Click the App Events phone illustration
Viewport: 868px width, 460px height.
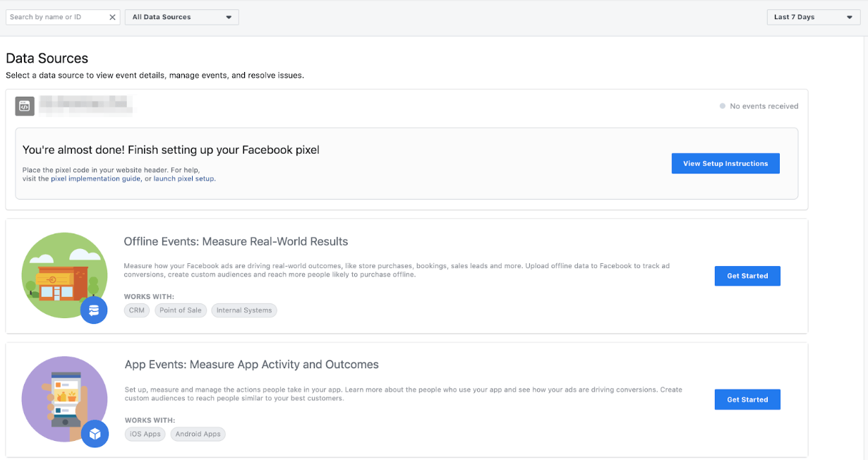64,399
